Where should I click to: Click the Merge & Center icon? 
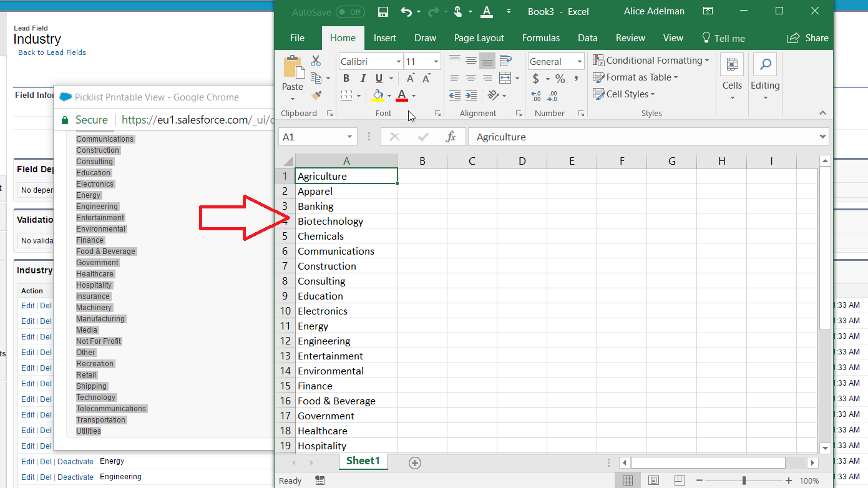click(x=505, y=78)
